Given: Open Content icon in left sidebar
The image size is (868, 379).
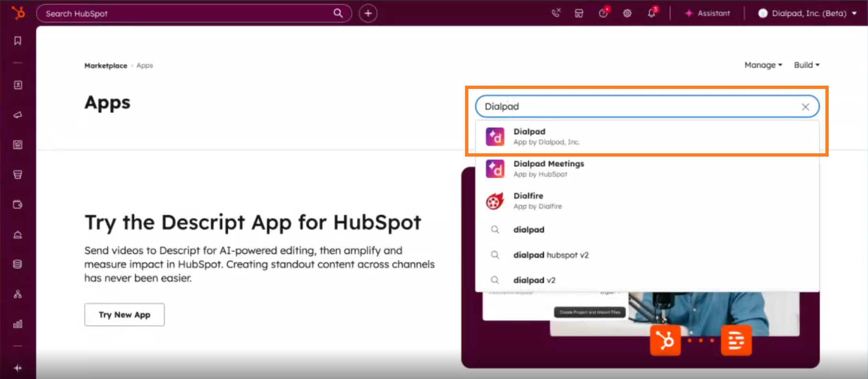Looking at the screenshot, I should (18, 145).
